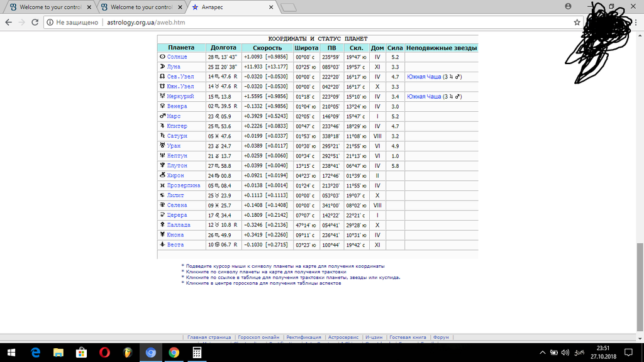Close the Антарес tab

(271, 8)
